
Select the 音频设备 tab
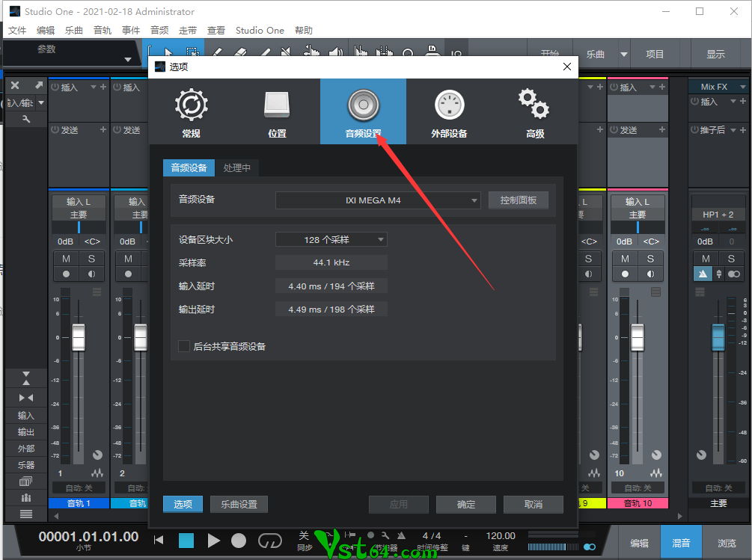(x=189, y=167)
